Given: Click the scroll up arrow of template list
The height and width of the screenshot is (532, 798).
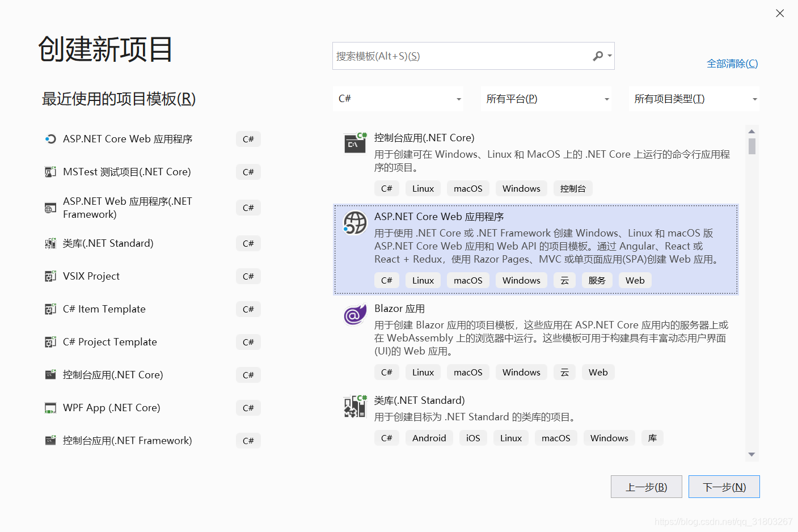Looking at the screenshot, I should click(751, 132).
